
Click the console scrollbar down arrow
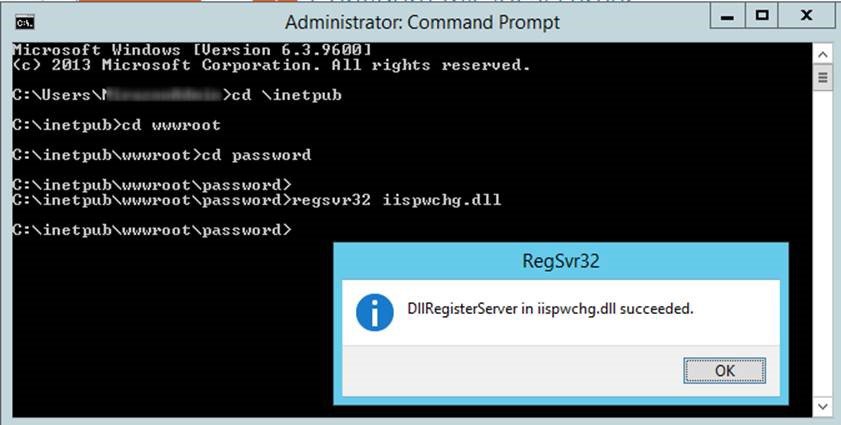coord(823,407)
